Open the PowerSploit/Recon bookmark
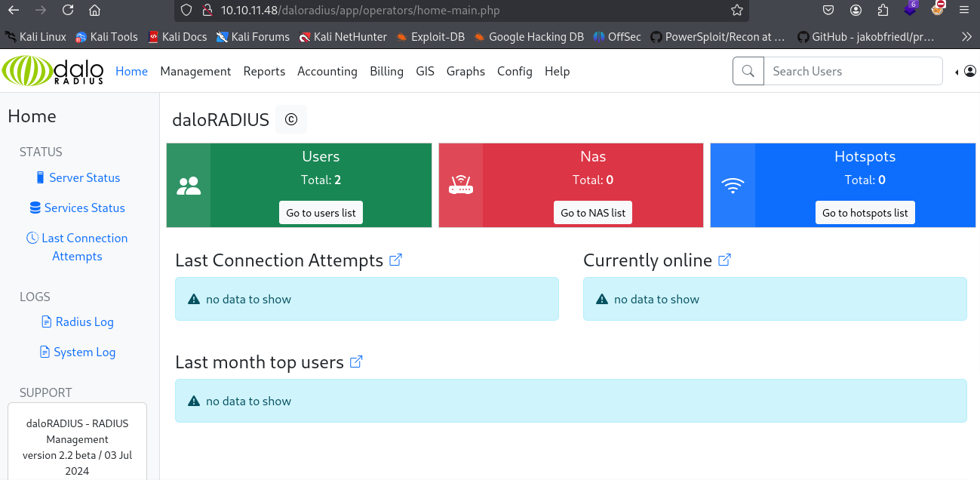The width and height of the screenshot is (980, 480). (x=717, y=36)
